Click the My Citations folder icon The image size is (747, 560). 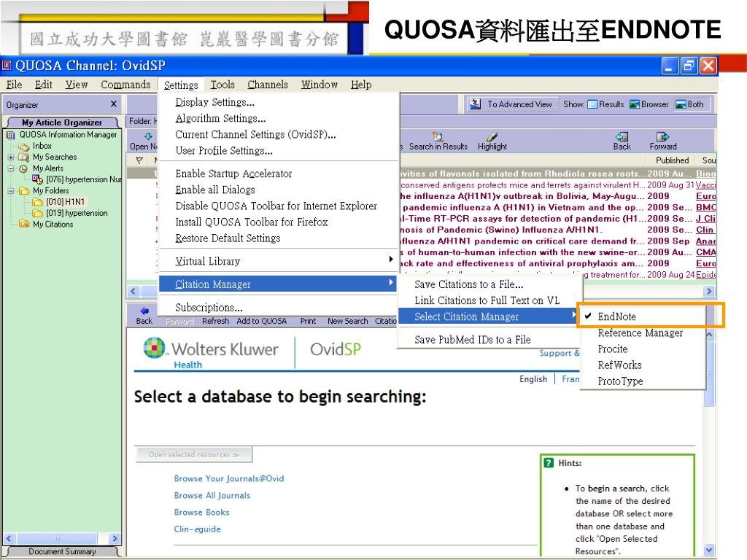(24, 224)
